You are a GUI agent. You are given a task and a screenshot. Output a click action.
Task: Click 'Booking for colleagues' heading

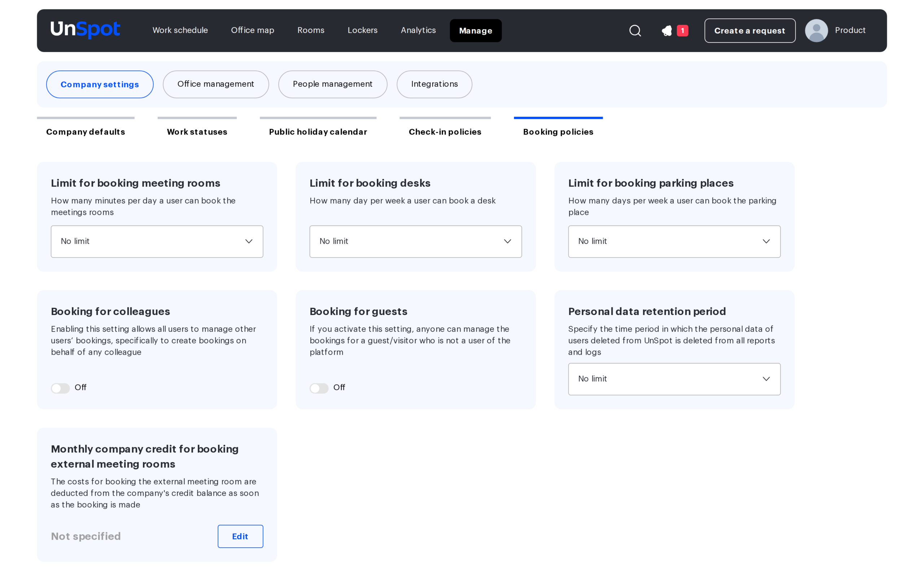click(110, 311)
